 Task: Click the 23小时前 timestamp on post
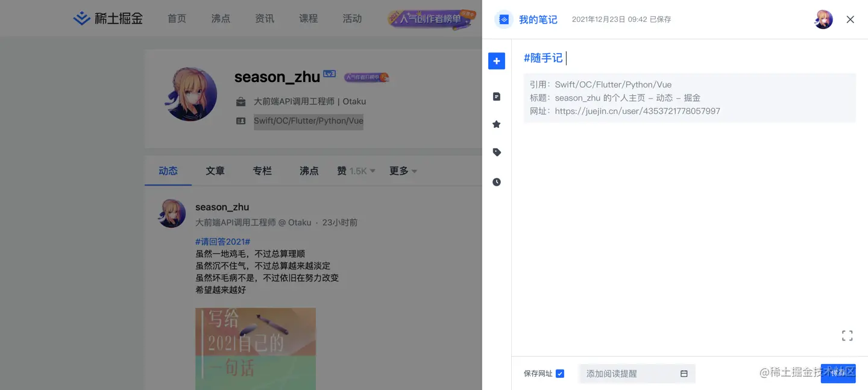pos(340,222)
